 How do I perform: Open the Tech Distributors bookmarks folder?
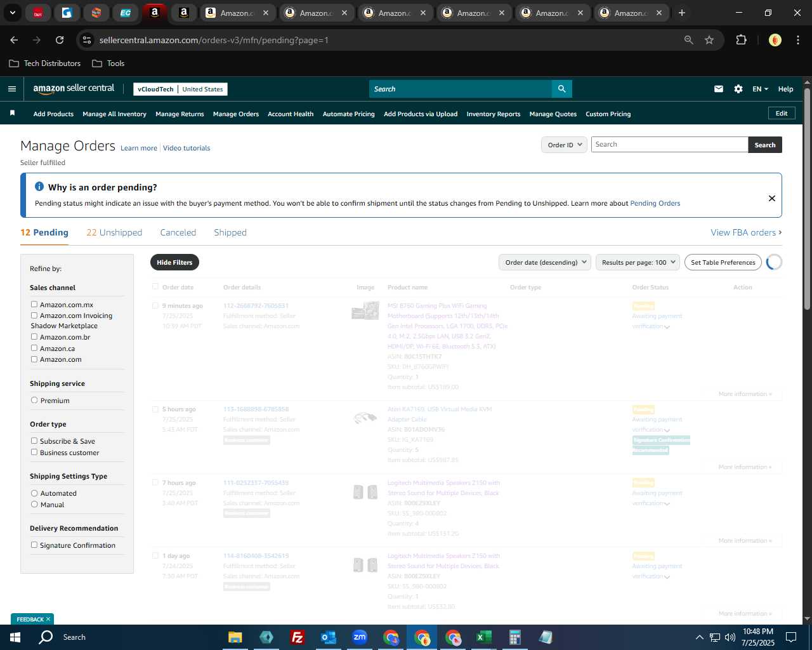(45, 63)
